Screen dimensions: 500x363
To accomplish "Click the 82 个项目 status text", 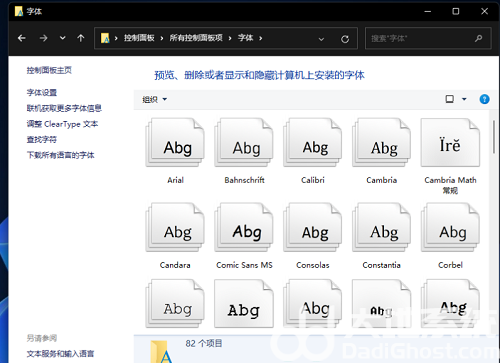I will pos(204,343).
